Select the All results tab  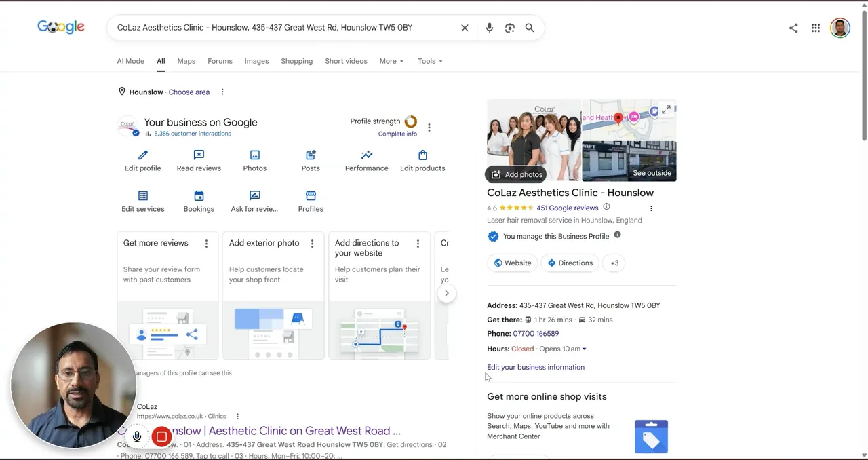pyautogui.click(x=161, y=61)
